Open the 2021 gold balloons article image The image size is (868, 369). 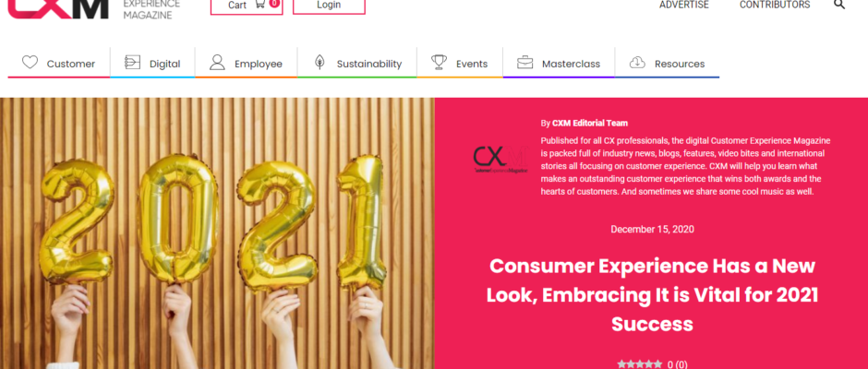217,233
